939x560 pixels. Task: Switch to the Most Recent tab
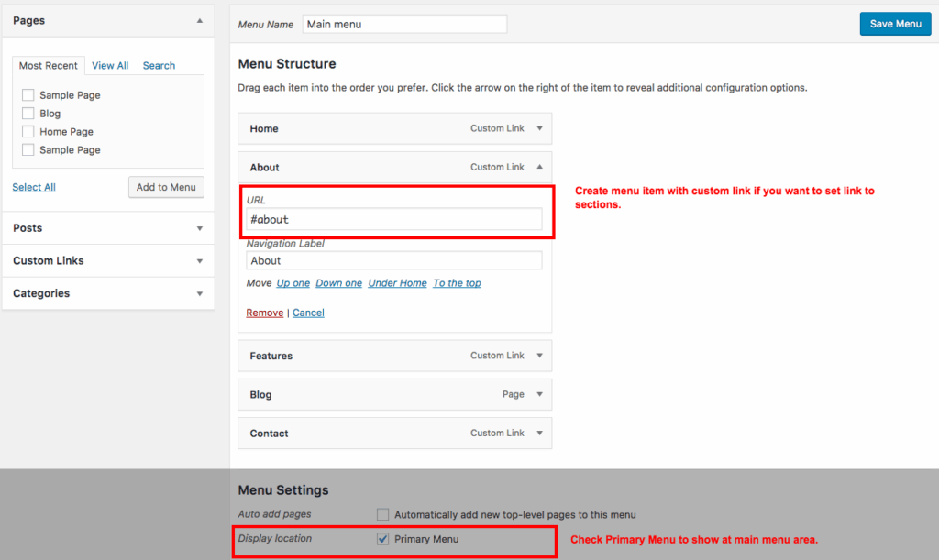tap(48, 66)
